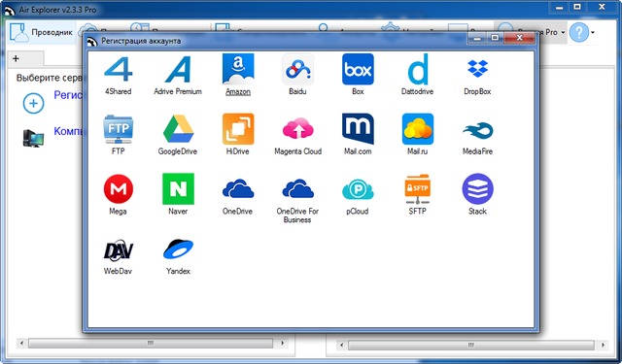Open the computer icon in main window
The width and height of the screenshot is (622, 364).
click(33, 138)
